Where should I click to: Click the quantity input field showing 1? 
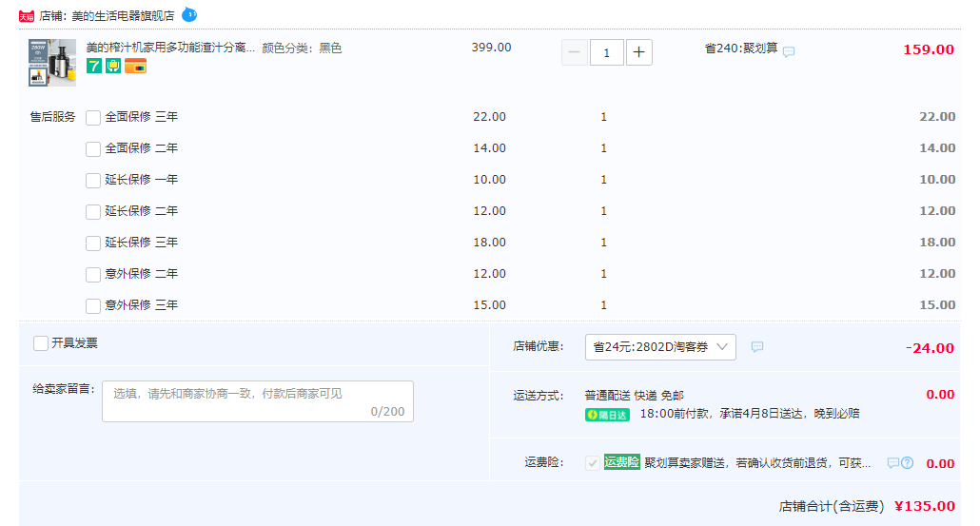[606, 52]
